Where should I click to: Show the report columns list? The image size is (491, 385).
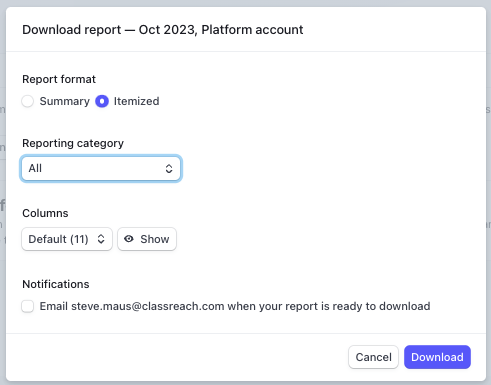coord(147,239)
